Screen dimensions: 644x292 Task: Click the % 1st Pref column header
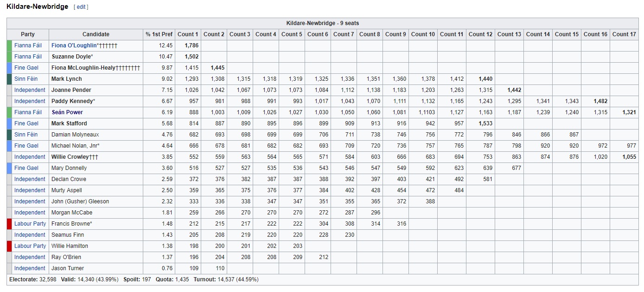tap(159, 34)
